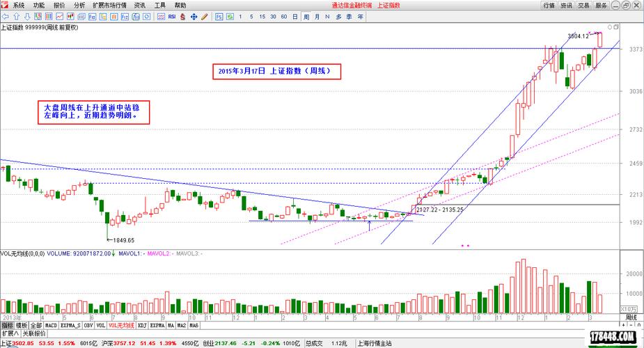Open the 关联报价 tab
Image resolution: width=644 pixels, height=348 pixels.
pyautogui.click(x=34, y=333)
